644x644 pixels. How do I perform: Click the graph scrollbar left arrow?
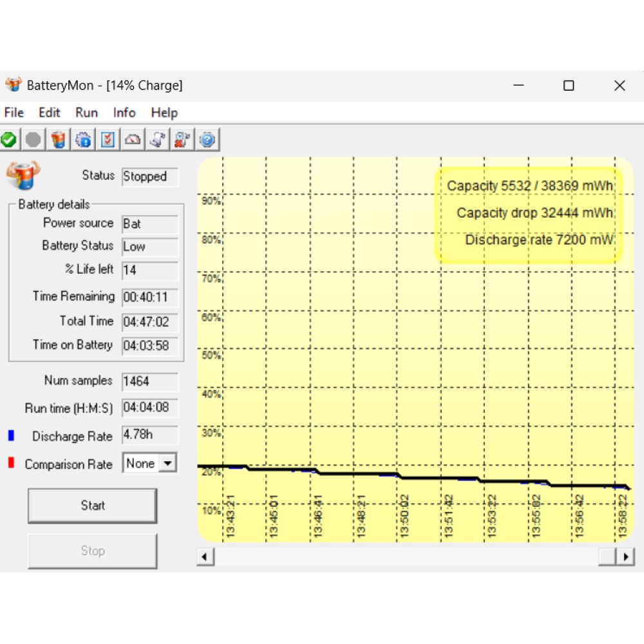coord(205,556)
